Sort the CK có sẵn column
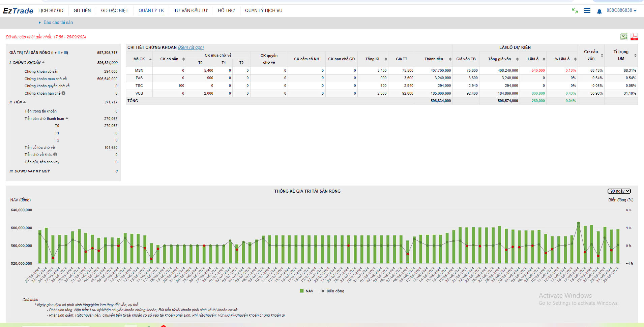This screenshot has height=327, width=644. point(183,59)
